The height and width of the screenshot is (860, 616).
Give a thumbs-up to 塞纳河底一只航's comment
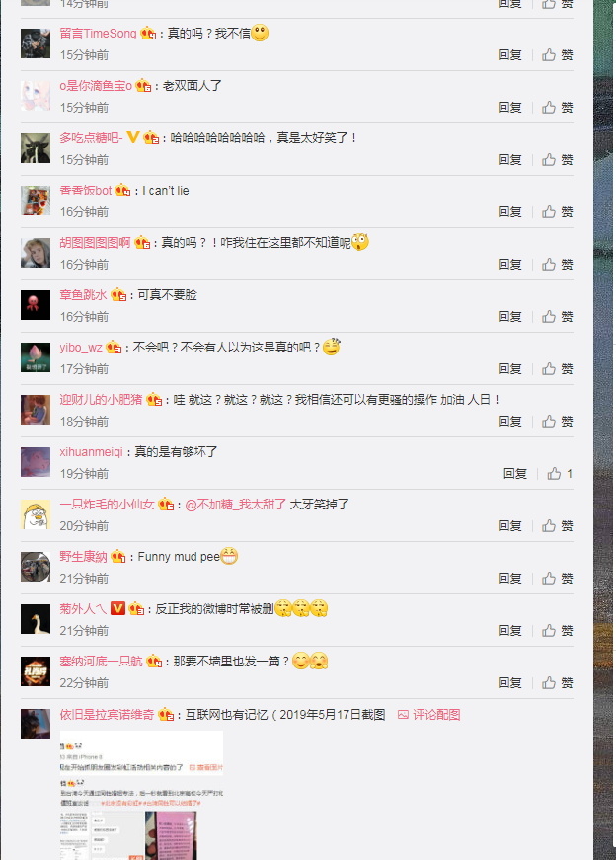click(x=558, y=683)
